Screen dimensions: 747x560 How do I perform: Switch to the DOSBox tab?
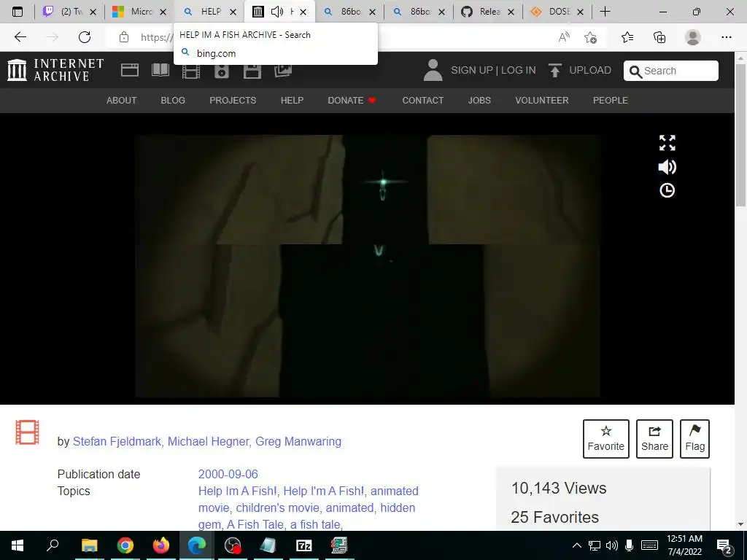click(x=557, y=12)
